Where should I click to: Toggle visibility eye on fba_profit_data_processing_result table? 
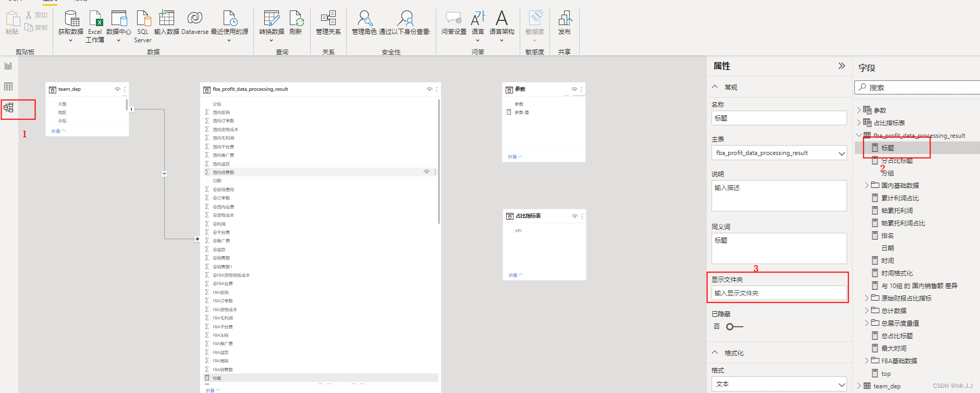[430, 89]
